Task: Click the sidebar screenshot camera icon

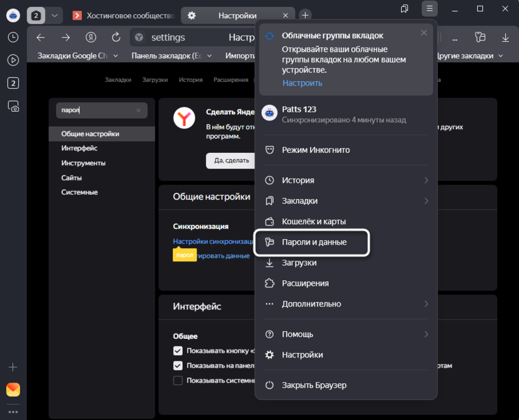Action: pos(13,107)
